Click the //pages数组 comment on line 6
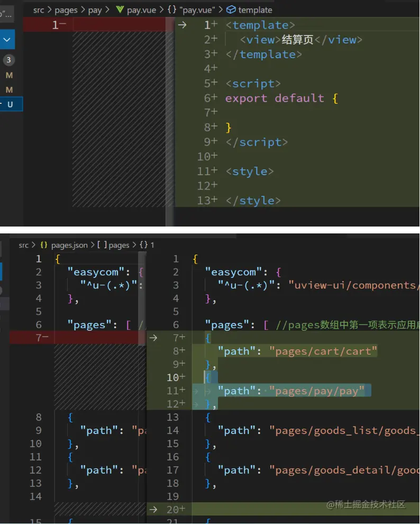The height and width of the screenshot is (524, 420). coord(347,325)
